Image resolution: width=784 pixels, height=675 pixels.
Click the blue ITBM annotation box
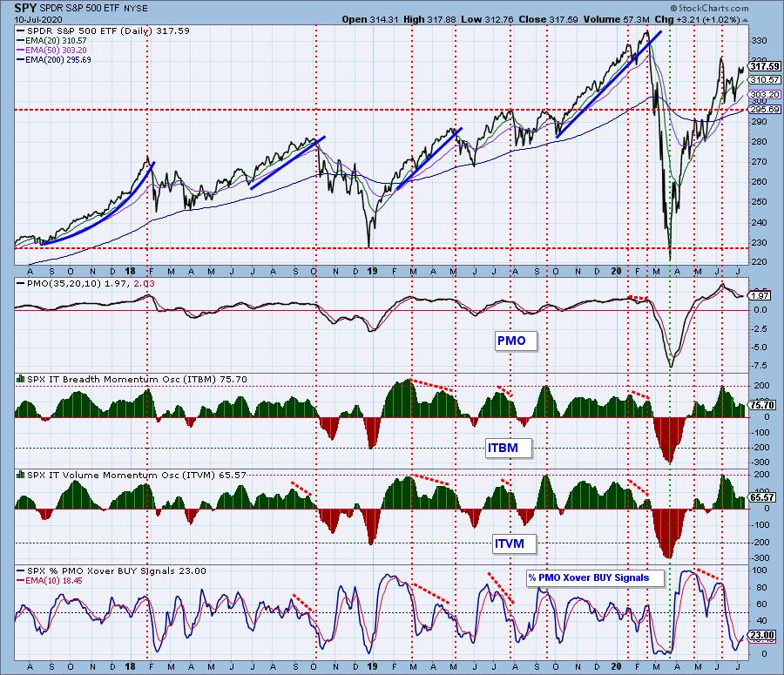pyautogui.click(x=509, y=448)
